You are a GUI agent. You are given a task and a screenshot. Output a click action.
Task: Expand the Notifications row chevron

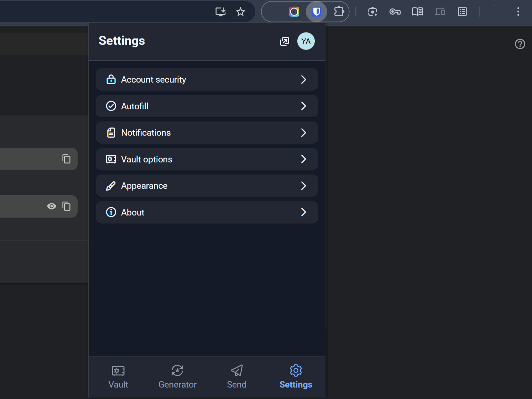click(x=303, y=133)
